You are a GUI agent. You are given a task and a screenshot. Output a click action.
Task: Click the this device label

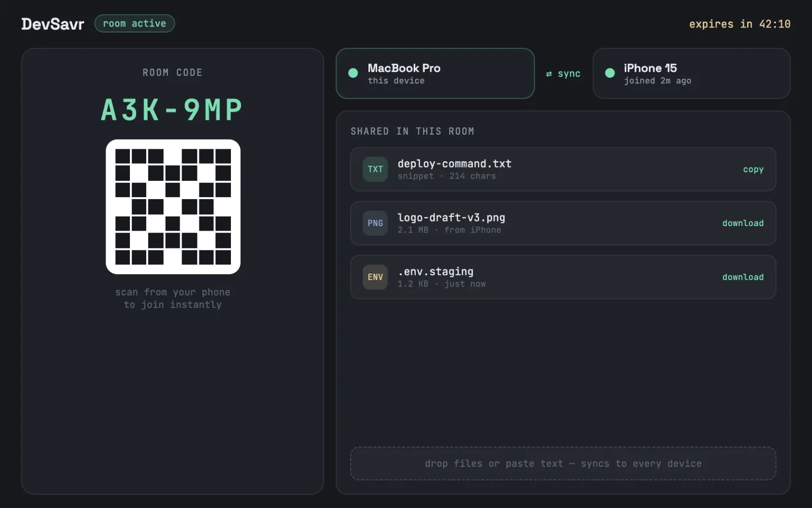point(396,81)
